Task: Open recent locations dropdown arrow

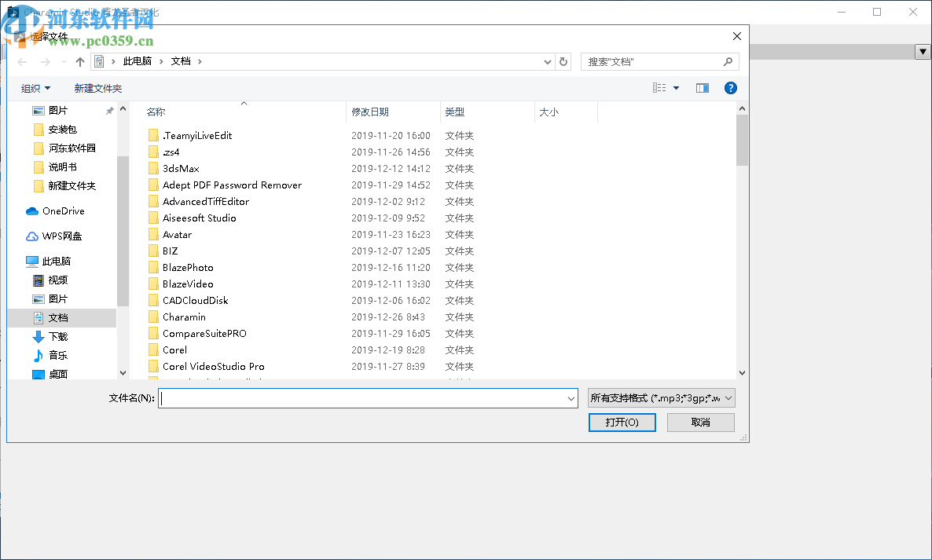Action: pos(64,62)
